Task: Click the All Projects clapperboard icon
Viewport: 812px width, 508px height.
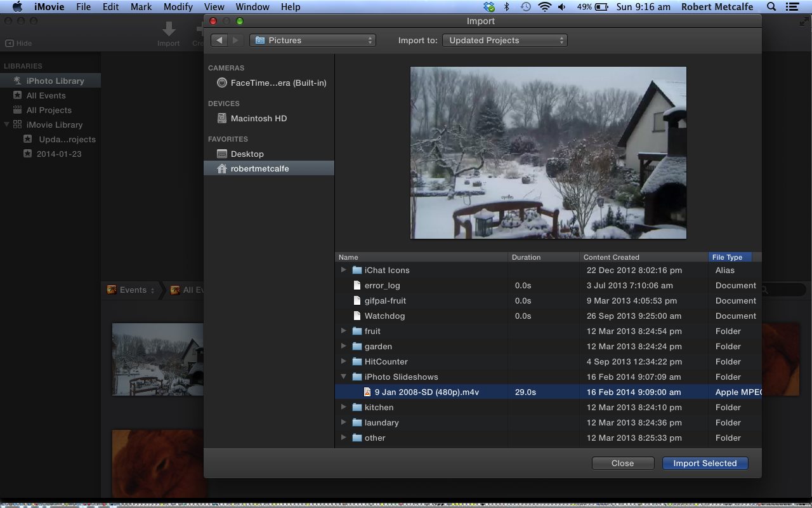Action: click(x=18, y=110)
